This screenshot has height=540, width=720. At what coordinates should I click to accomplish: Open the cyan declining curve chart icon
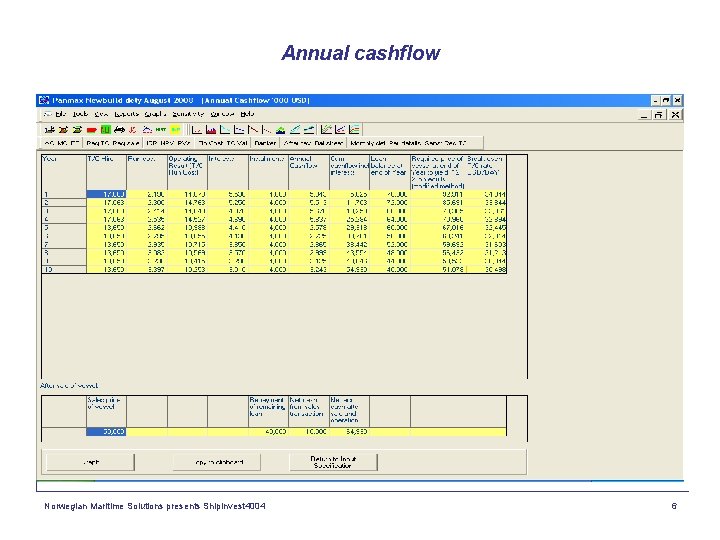tap(225, 130)
